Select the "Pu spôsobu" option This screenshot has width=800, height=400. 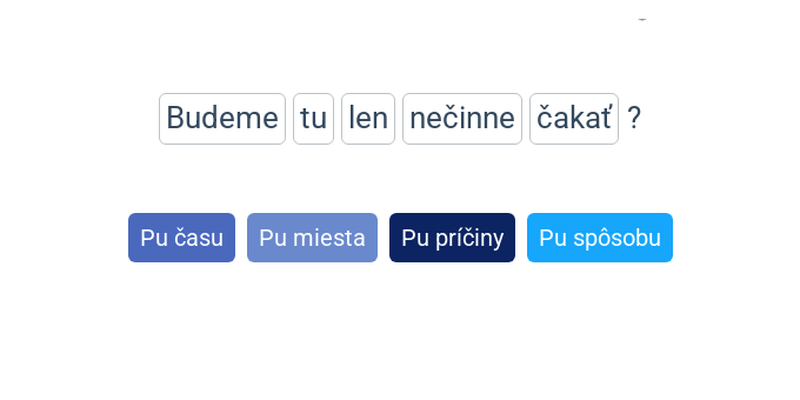tap(600, 238)
